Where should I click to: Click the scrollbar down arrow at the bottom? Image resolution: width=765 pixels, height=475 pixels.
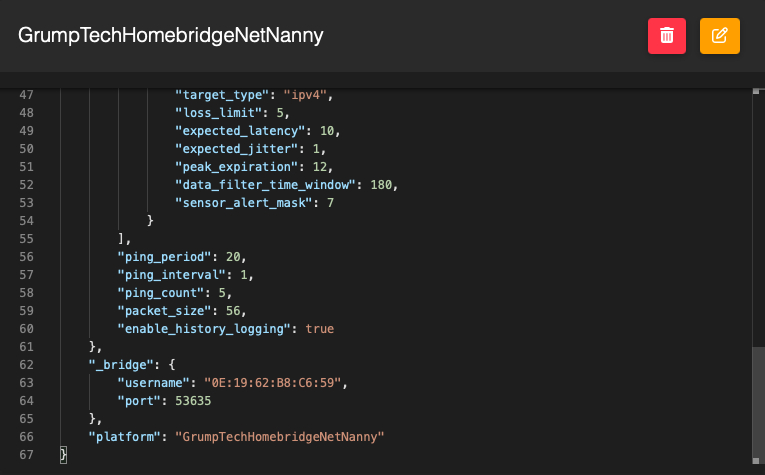756,460
